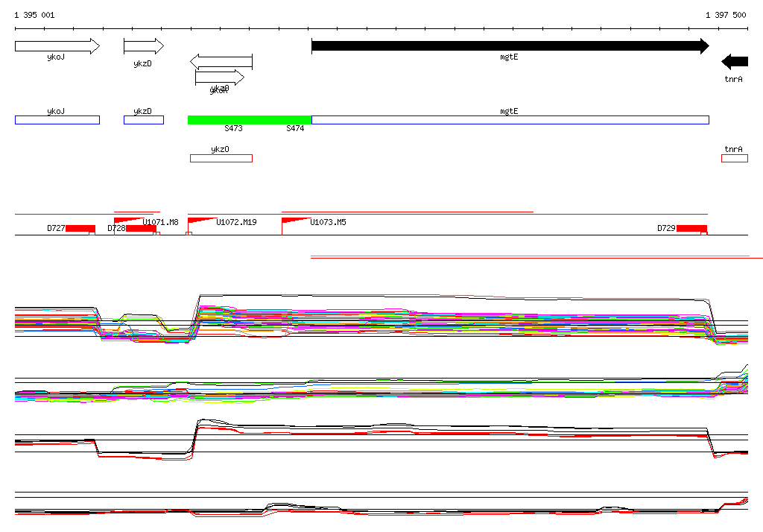
Task: Click the U1072.M19 label text
Action: click(236, 222)
